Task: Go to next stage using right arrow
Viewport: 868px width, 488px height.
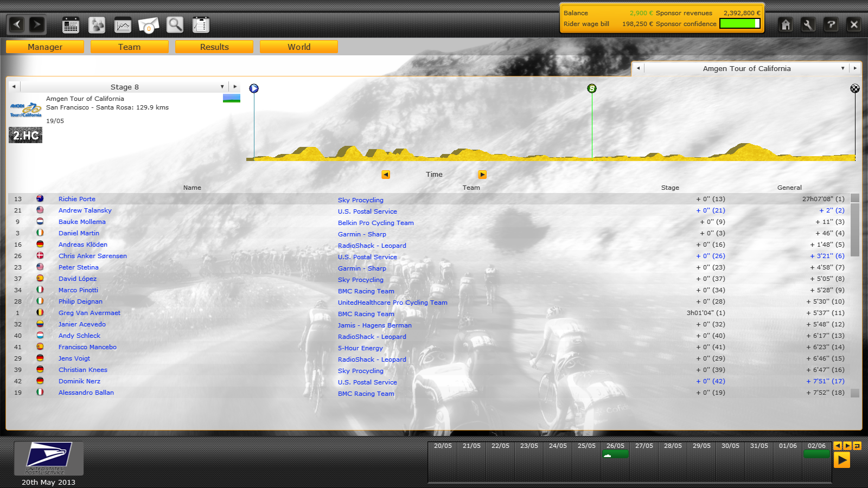Action: [x=235, y=87]
